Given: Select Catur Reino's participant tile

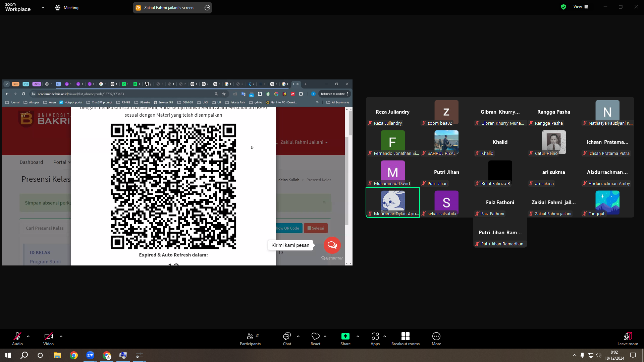Looking at the screenshot, I should (554, 142).
